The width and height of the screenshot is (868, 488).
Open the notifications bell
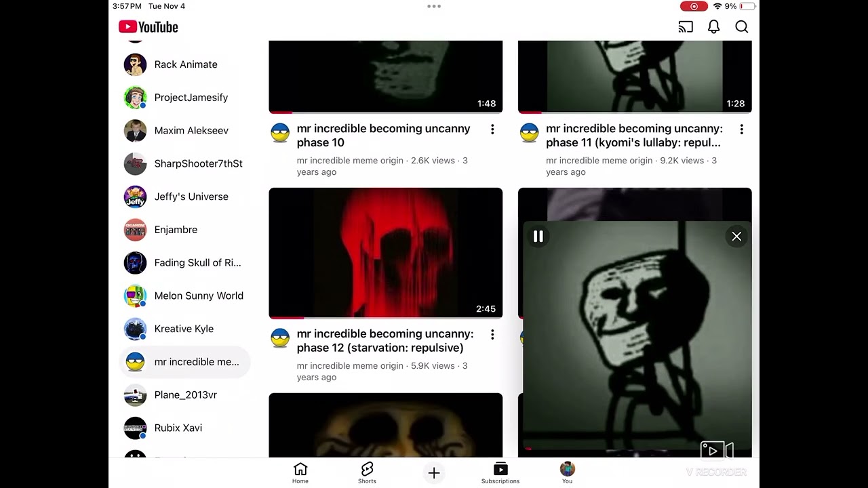(714, 27)
